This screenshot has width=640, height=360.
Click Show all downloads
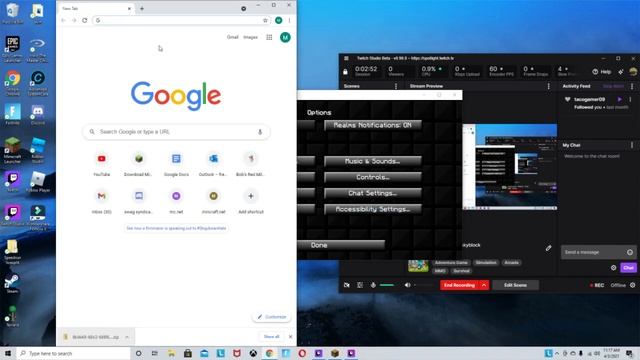pyautogui.click(x=271, y=336)
